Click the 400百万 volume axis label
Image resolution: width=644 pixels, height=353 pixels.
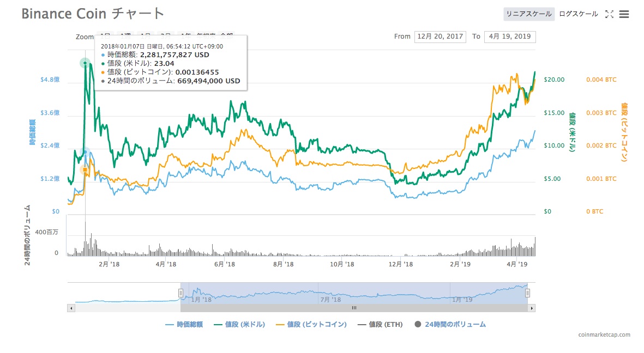click(46, 232)
